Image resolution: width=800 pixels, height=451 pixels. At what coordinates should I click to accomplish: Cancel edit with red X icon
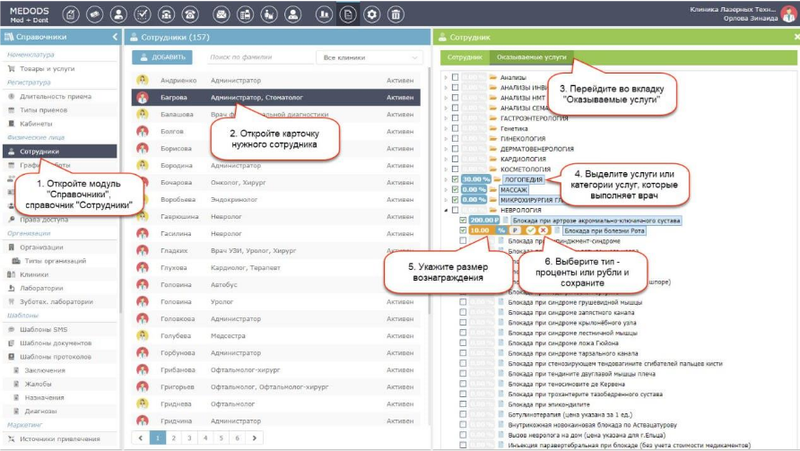(543, 230)
